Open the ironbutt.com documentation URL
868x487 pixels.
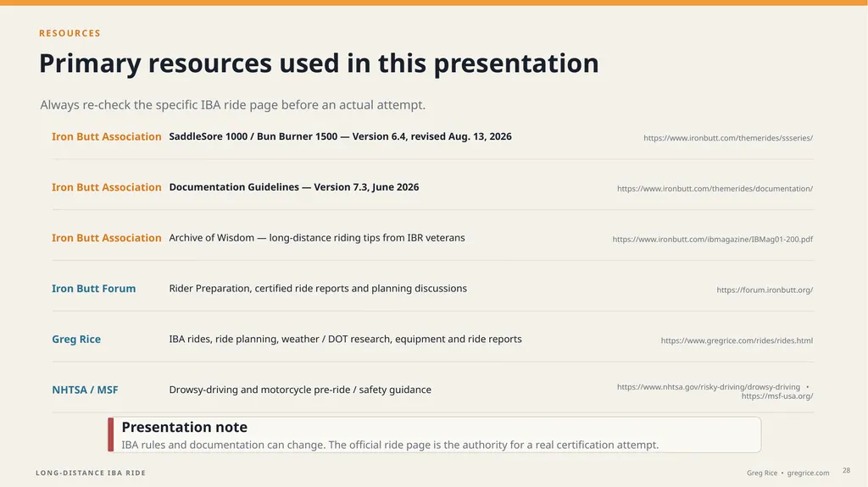click(x=715, y=189)
